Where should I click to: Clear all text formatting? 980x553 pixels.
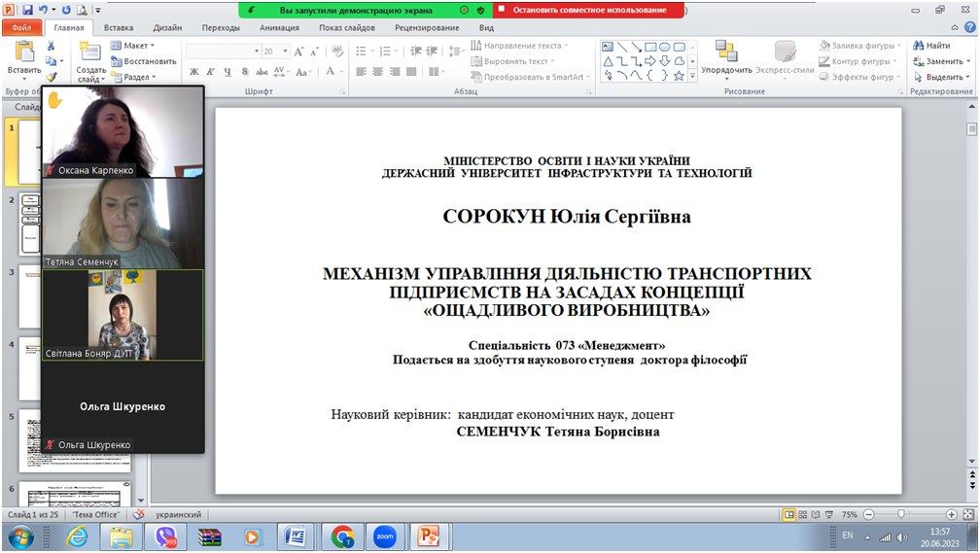click(x=337, y=51)
